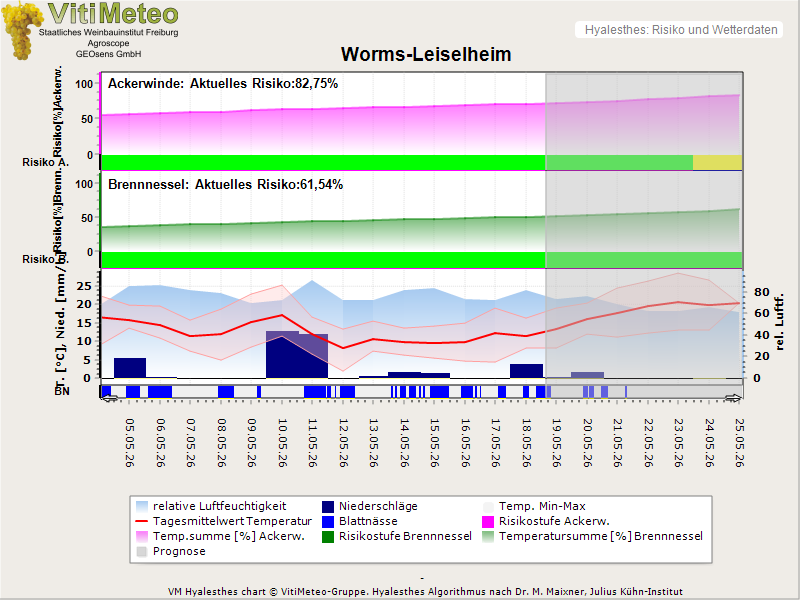Click 'Staatliches Weinbauinstitut Freiburg' text
800x600 pixels.
(x=108, y=33)
